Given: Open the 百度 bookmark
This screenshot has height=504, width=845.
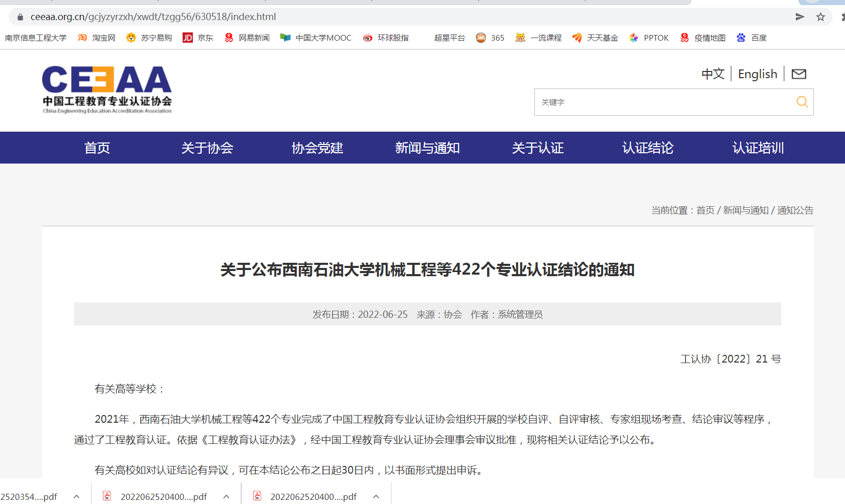Looking at the screenshot, I should coord(752,38).
